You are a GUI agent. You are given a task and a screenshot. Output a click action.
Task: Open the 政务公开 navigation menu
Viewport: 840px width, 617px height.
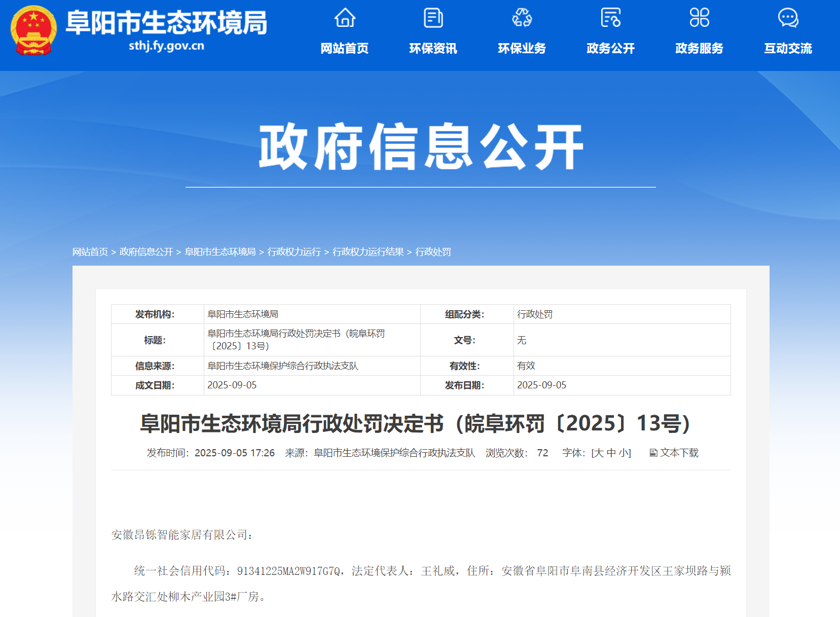point(611,48)
